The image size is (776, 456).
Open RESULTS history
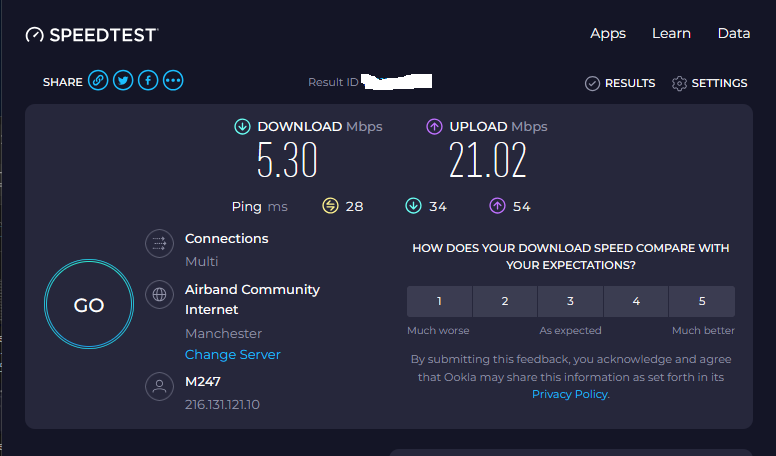[630, 83]
